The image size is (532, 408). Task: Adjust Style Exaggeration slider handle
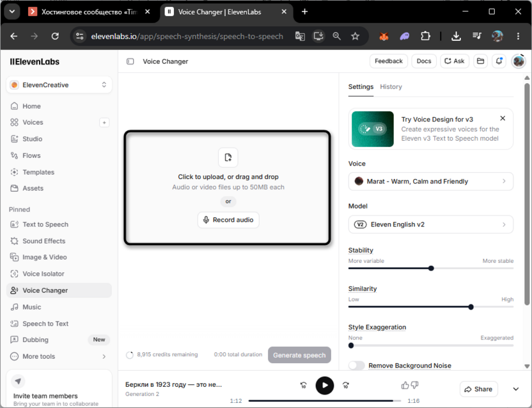point(351,345)
